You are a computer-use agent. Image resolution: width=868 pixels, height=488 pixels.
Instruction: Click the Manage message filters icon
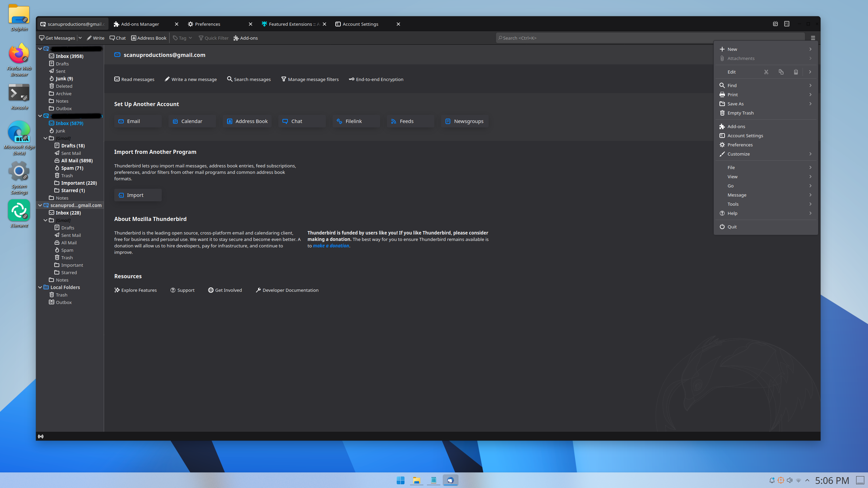(284, 79)
